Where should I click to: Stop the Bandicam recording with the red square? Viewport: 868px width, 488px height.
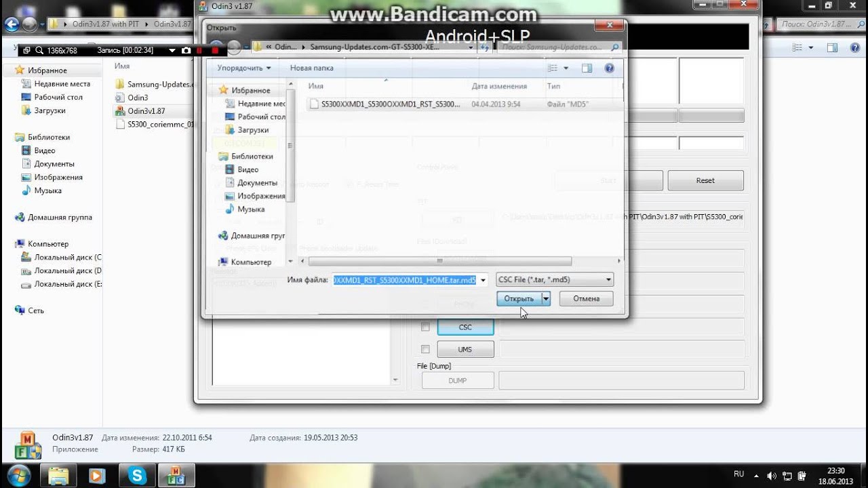click(x=215, y=50)
